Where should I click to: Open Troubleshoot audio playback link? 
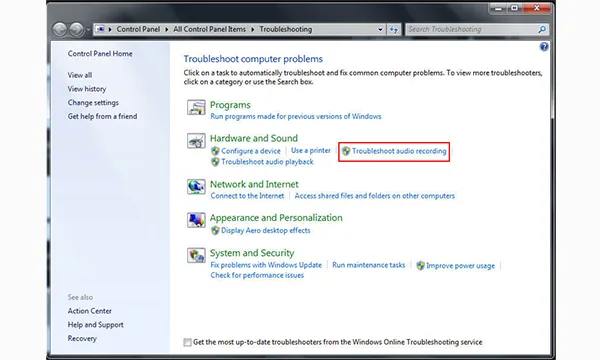[x=267, y=162]
